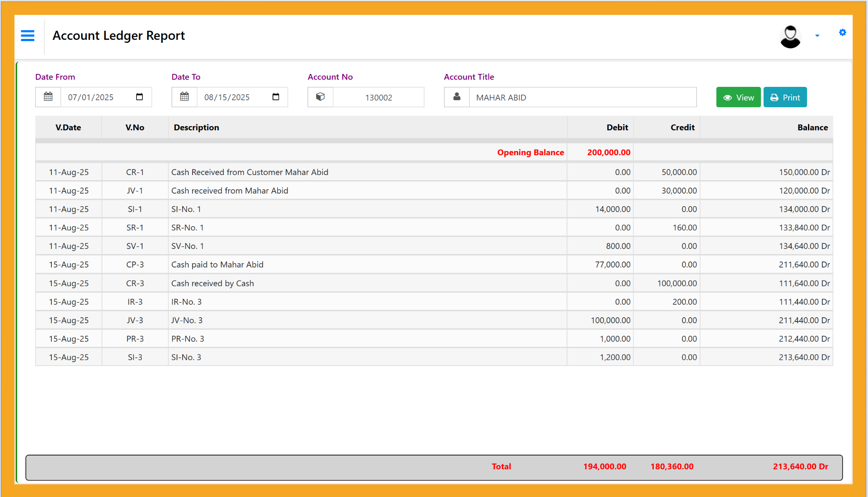Click the Account No field showing 130002

pos(379,97)
